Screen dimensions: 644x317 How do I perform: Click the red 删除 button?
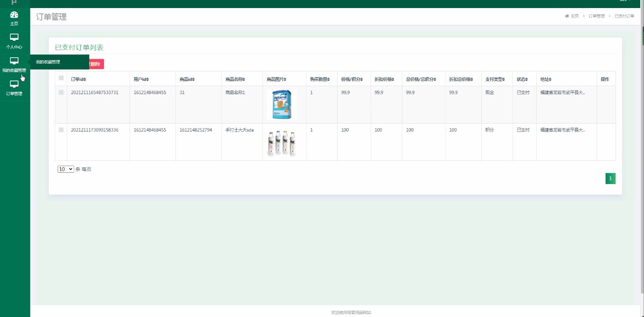click(96, 64)
